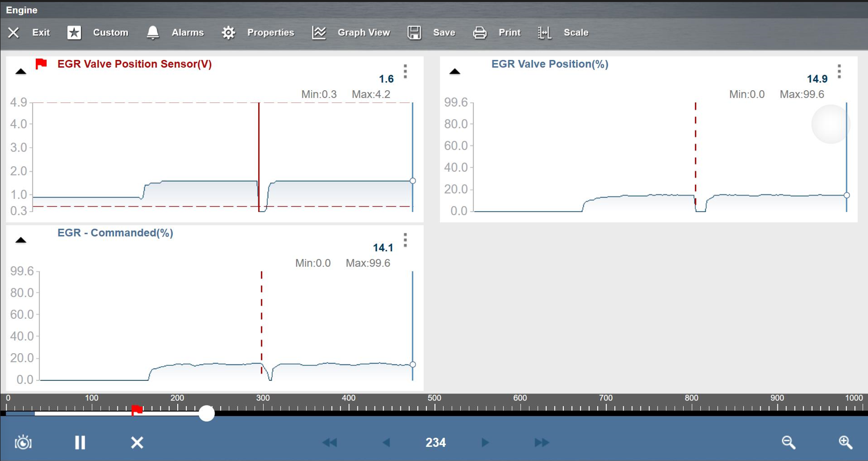Open Properties gear icon
868x461 pixels.
point(228,33)
